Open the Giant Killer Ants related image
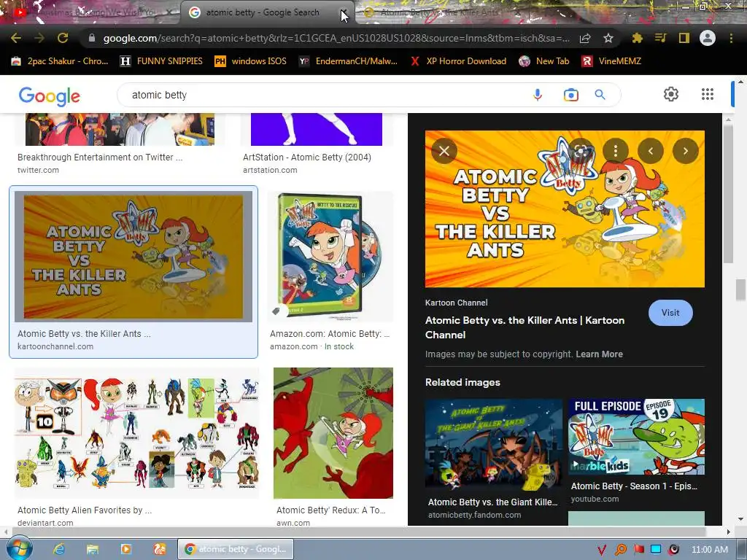Viewport: 747px width, 560px height. tap(494, 445)
